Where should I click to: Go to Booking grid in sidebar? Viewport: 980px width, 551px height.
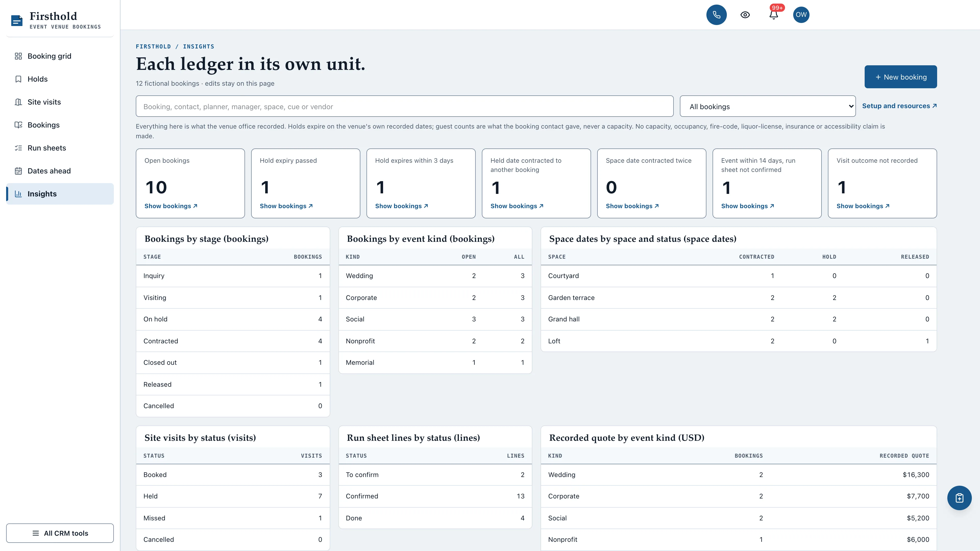click(60, 56)
